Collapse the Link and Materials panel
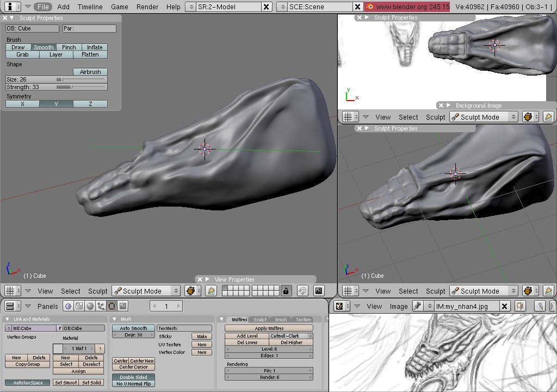The image size is (557, 392). (8, 319)
